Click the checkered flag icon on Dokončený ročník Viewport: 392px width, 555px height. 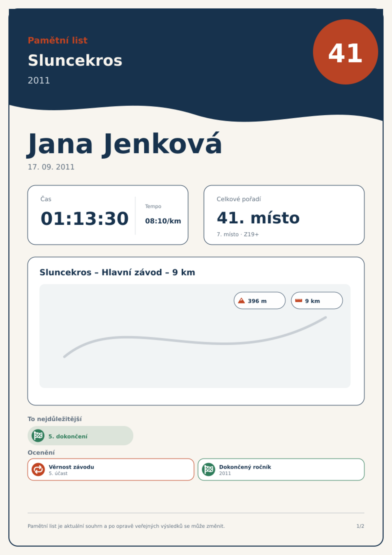pos(208,469)
